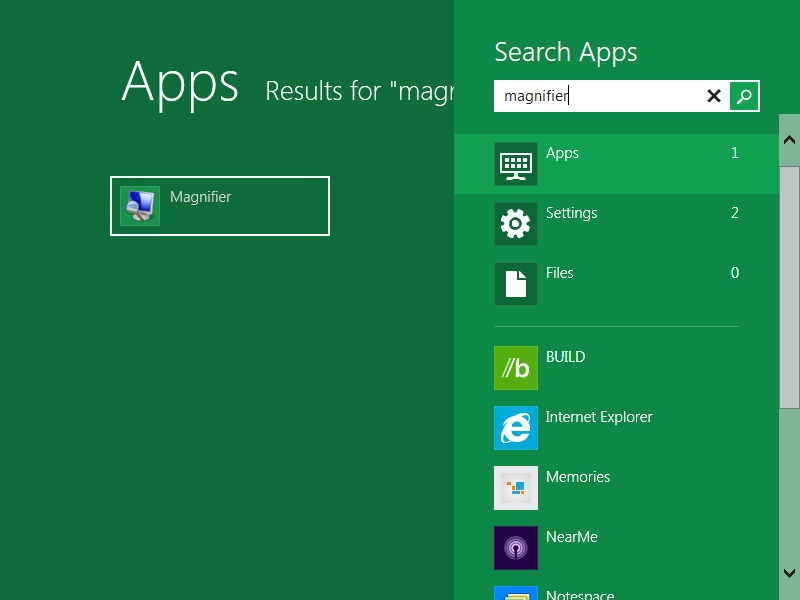The width and height of the screenshot is (800, 600).
Task: Click the Apps result count 1
Action: pyautogui.click(x=735, y=153)
